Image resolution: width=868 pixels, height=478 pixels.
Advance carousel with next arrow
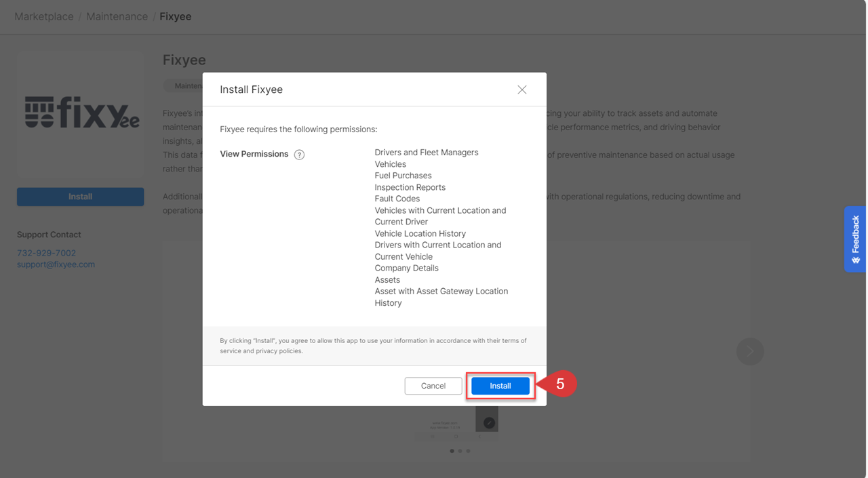750,351
